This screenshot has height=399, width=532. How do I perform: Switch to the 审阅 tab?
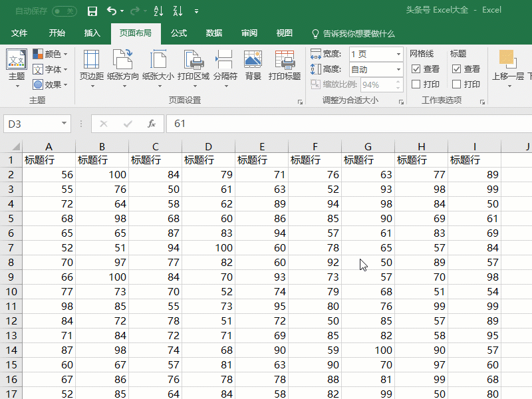(x=249, y=33)
